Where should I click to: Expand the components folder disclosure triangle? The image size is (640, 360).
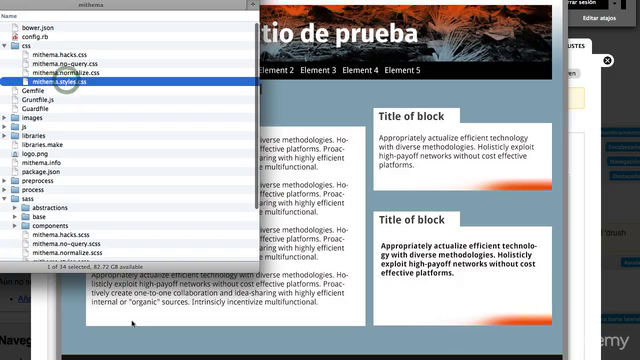coord(15,226)
